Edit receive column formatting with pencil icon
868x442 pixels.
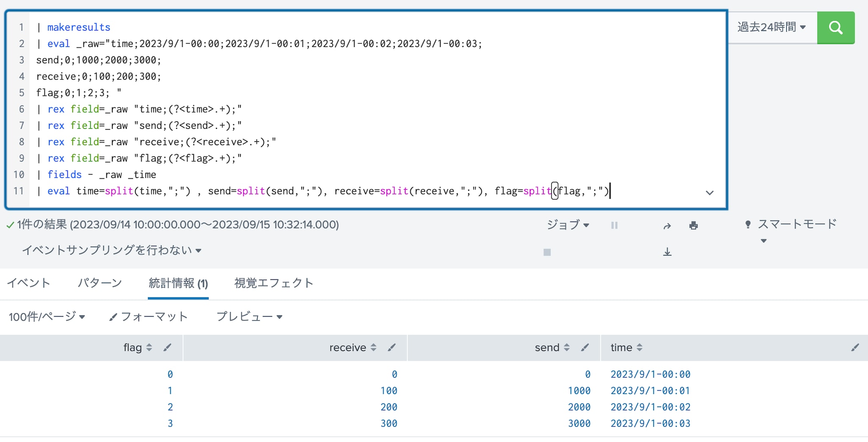click(392, 347)
